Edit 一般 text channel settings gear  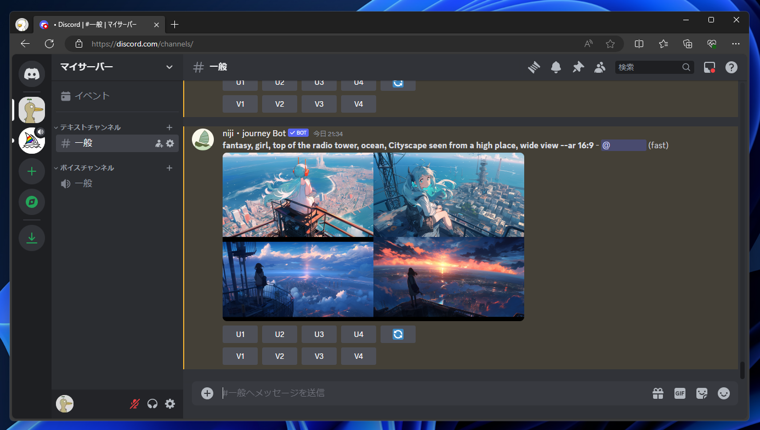170,143
